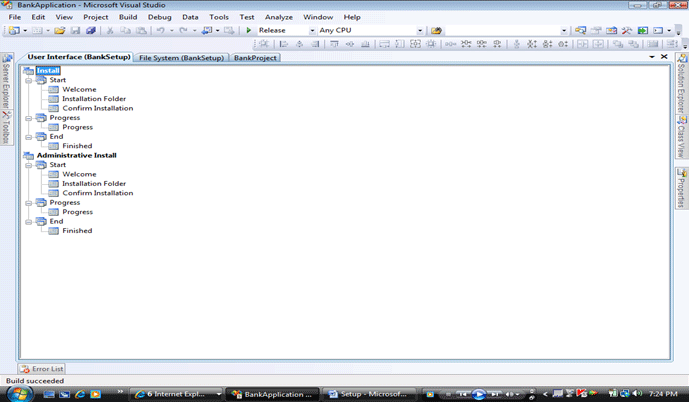Collapse Start node under Administrative Install

point(29,165)
